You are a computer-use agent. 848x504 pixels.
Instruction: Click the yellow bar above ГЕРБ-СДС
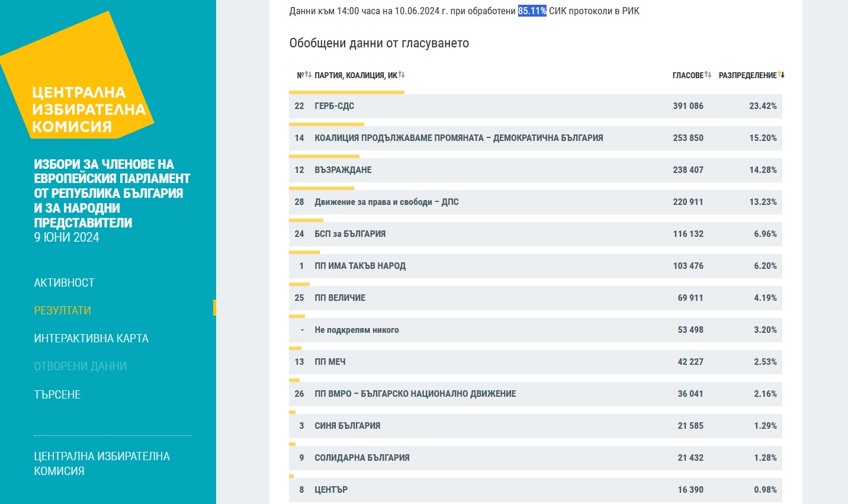point(346,92)
